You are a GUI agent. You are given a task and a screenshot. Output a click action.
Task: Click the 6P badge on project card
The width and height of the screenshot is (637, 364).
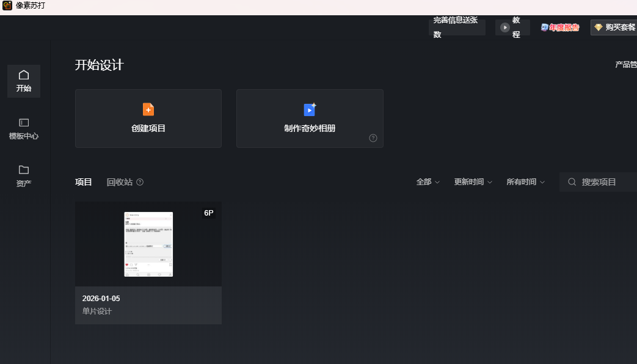click(x=209, y=213)
